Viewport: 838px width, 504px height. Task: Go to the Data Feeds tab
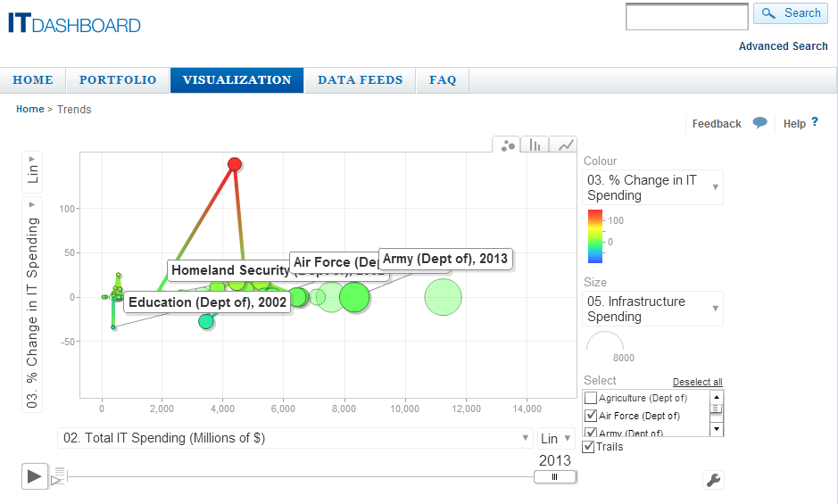pos(360,80)
